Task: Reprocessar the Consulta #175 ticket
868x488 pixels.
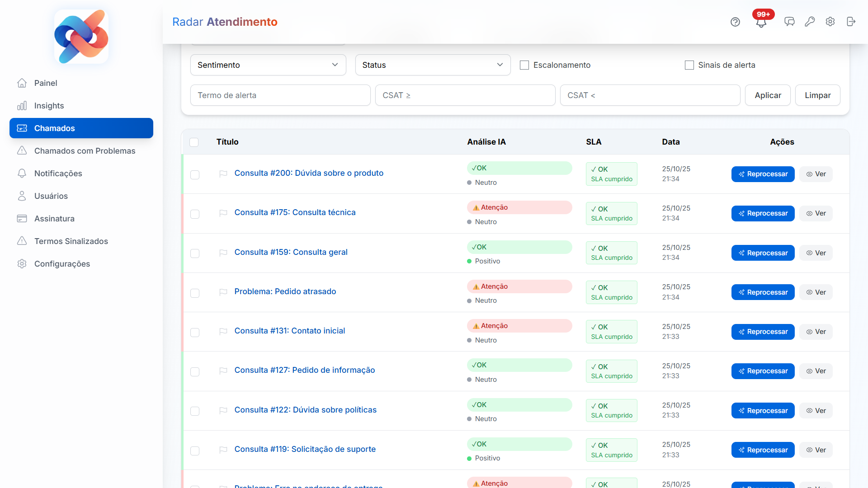Action: (x=763, y=213)
